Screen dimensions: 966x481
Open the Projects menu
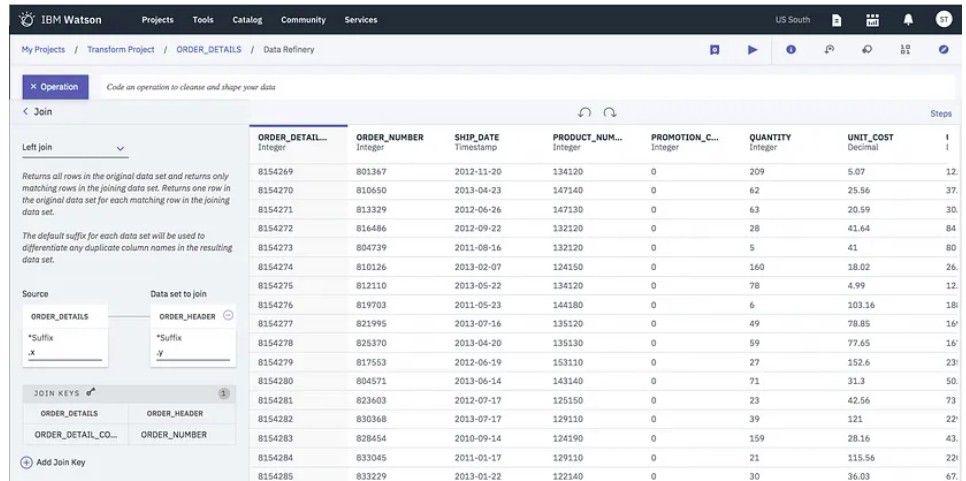pyautogui.click(x=158, y=20)
